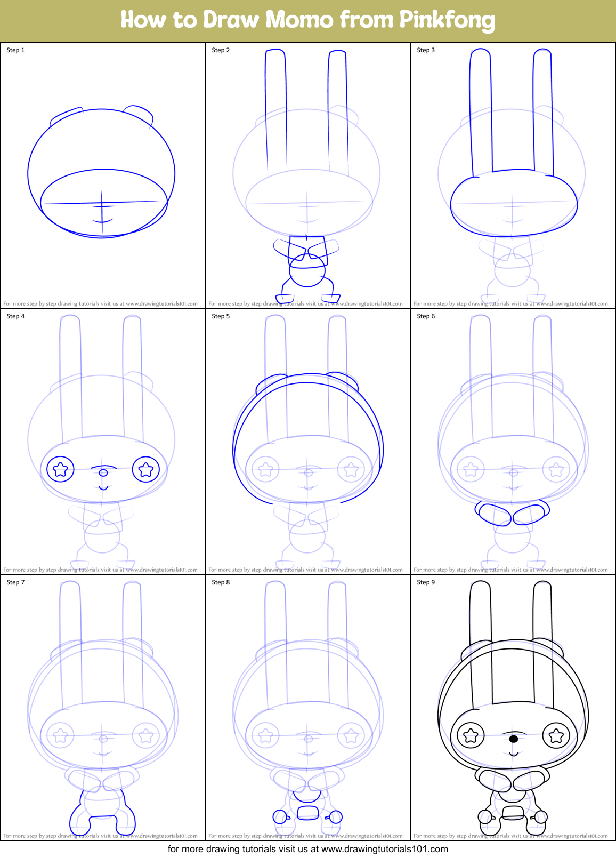616x857 pixels.
Task: Click the Step 6 panel's 'For more step by step' caption
Action: [510, 570]
